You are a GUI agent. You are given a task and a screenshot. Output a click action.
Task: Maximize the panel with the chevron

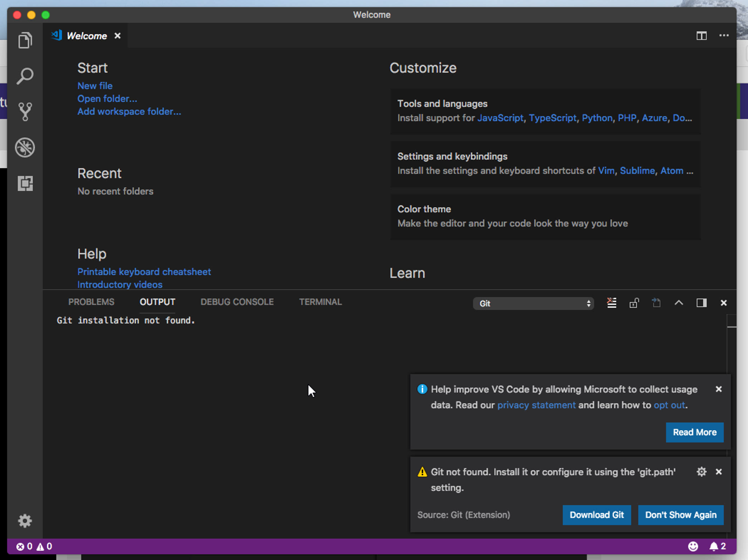[x=679, y=303]
